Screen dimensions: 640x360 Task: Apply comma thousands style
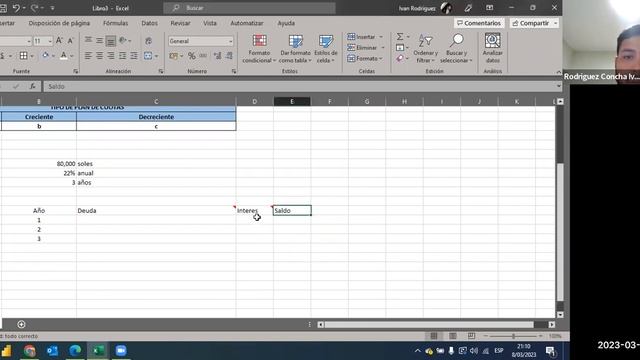point(203,56)
